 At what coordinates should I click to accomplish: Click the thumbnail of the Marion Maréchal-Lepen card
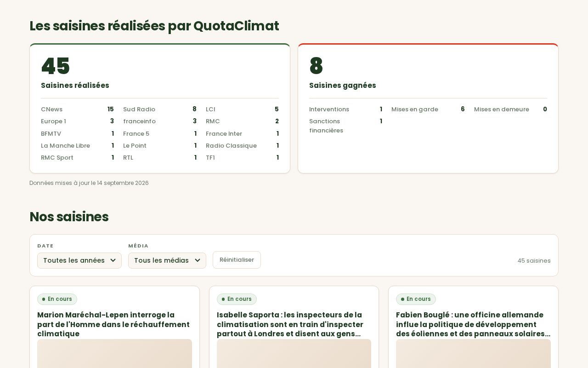114,353
